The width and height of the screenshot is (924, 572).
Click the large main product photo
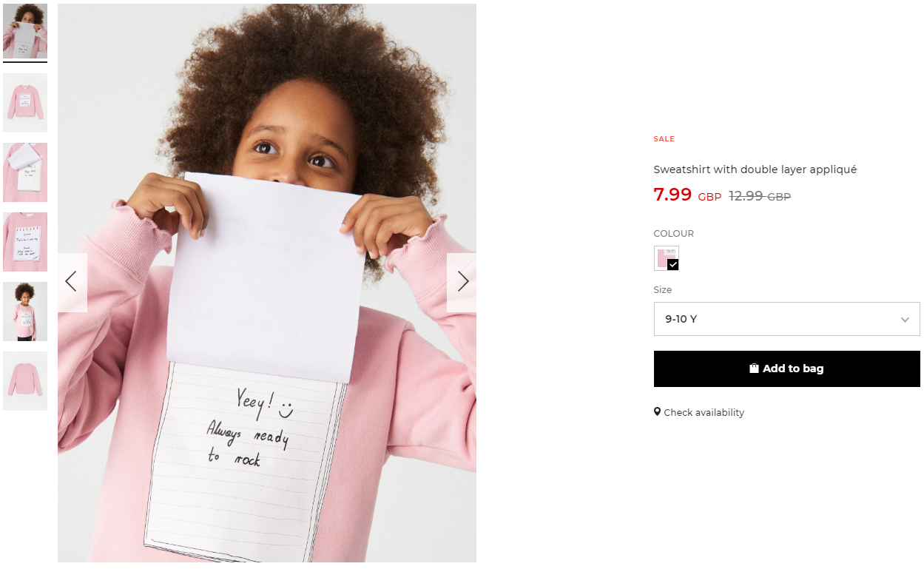[x=267, y=283]
